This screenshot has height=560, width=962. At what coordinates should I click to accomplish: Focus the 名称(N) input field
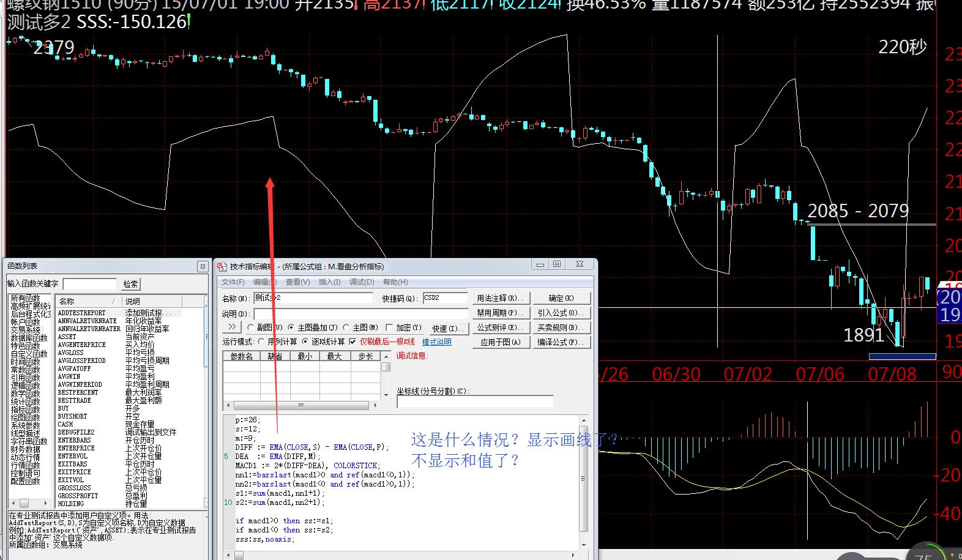coord(313,298)
